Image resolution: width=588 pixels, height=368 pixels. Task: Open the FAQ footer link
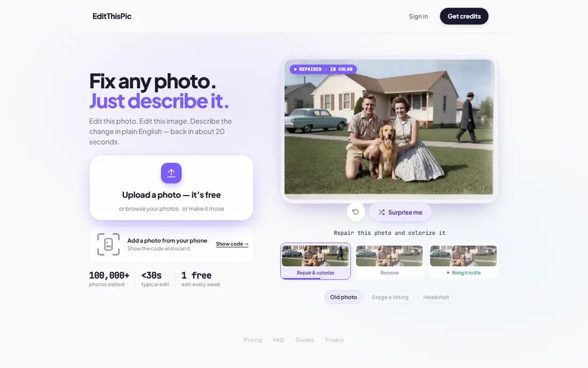point(278,340)
